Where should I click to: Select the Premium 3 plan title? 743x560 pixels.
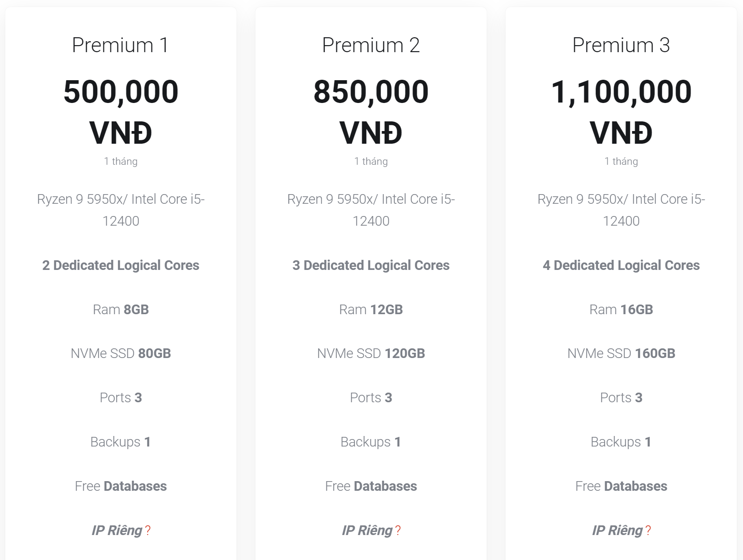[x=621, y=45]
